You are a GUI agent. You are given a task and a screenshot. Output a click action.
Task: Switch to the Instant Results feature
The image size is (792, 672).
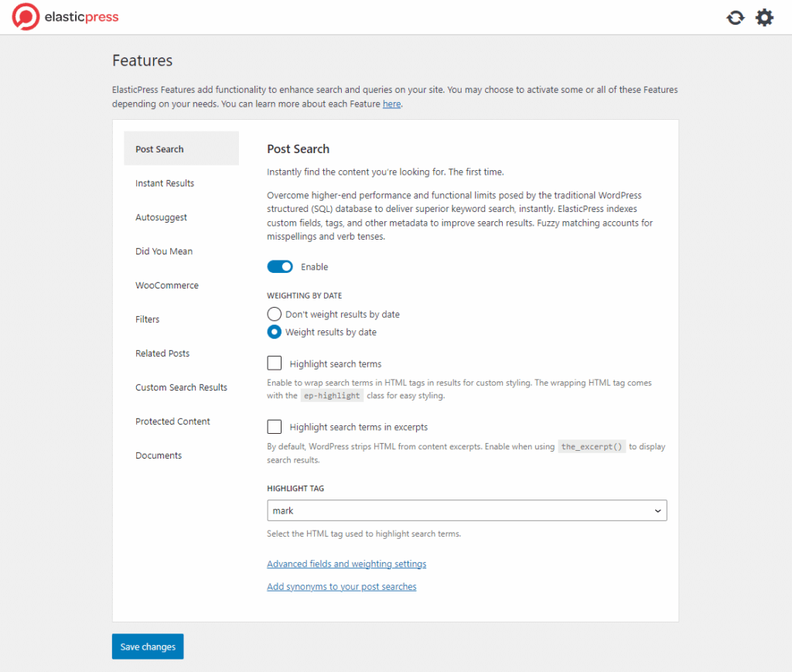164,183
